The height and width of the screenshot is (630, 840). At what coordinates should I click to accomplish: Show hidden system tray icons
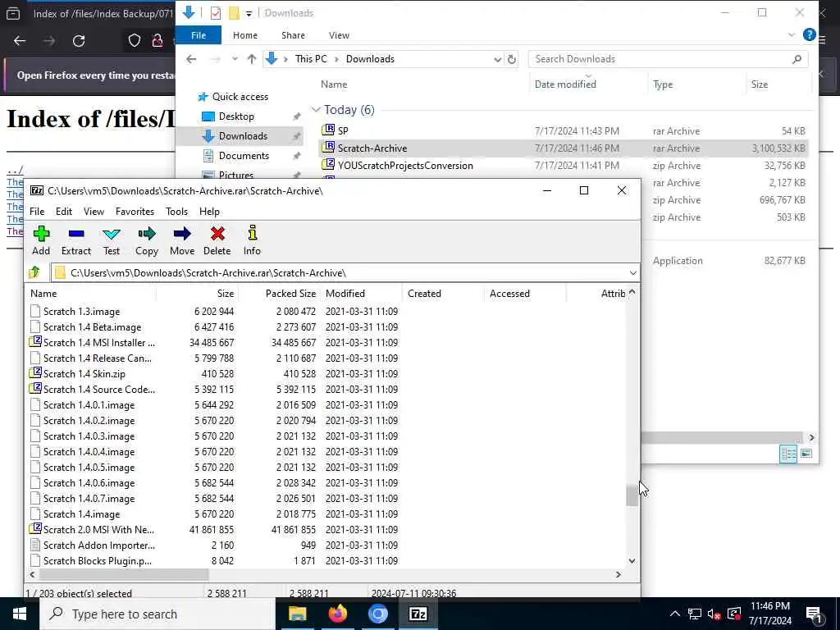coord(675,614)
